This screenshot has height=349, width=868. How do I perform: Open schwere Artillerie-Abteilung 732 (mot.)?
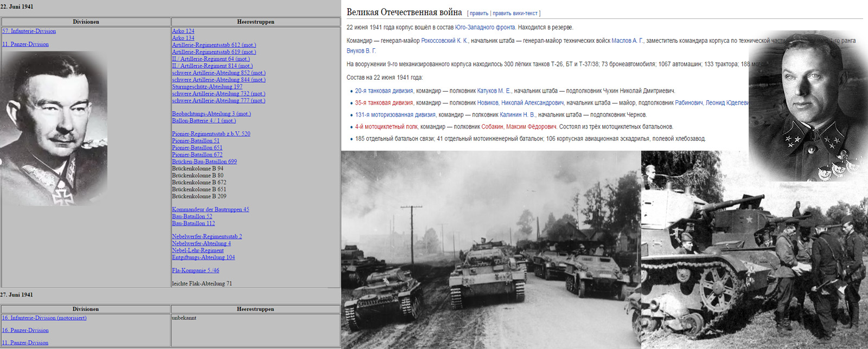tap(219, 94)
